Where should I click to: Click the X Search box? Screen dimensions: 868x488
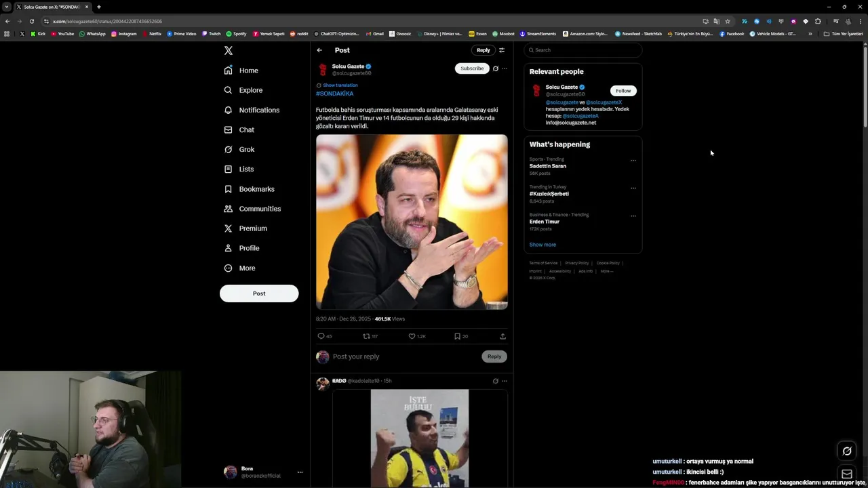click(x=583, y=50)
